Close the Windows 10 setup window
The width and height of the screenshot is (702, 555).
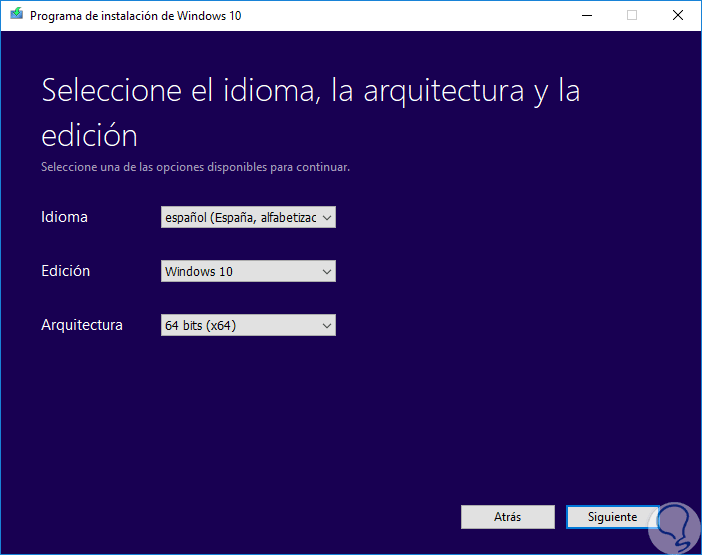(x=678, y=16)
